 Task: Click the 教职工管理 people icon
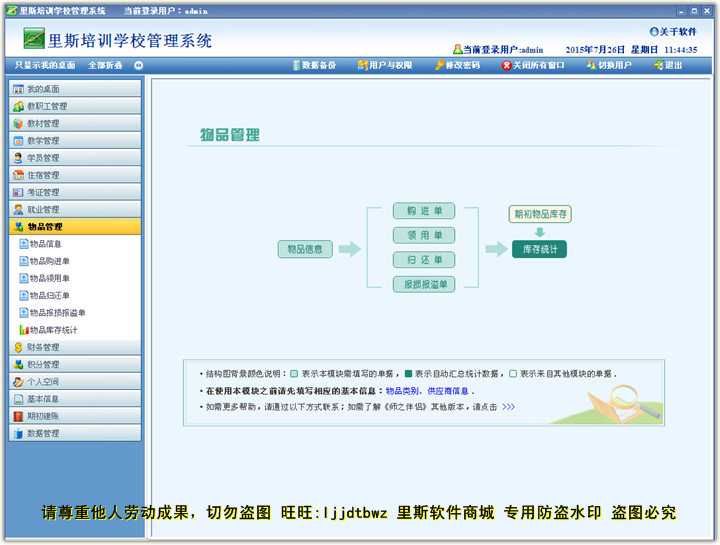[18, 106]
